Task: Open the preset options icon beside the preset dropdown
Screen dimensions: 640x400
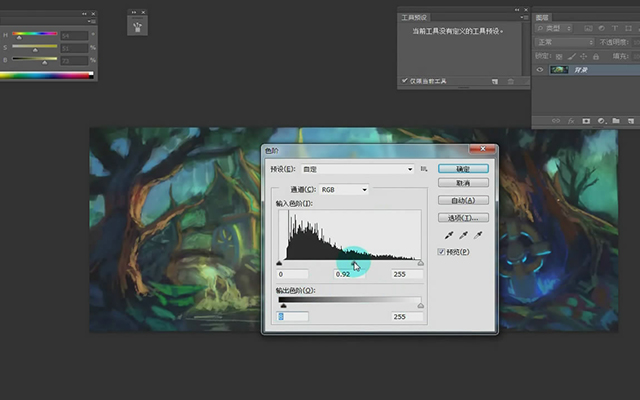Action: (x=424, y=169)
